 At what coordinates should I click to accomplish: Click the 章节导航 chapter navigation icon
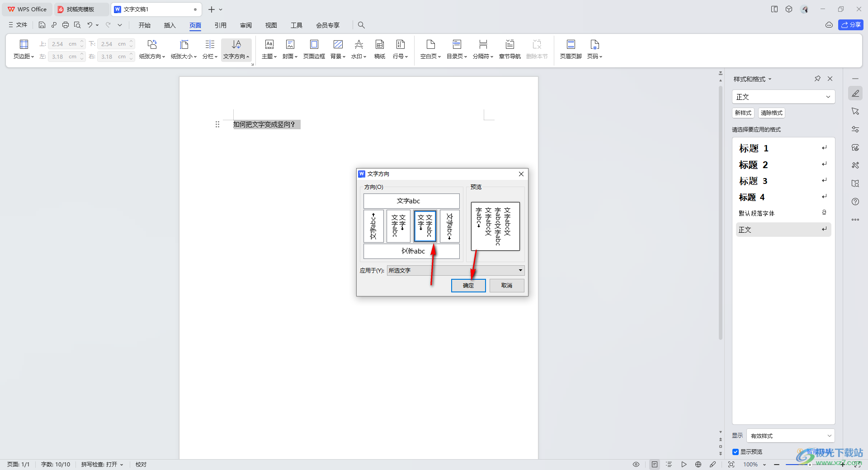click(x=510, y=44)
